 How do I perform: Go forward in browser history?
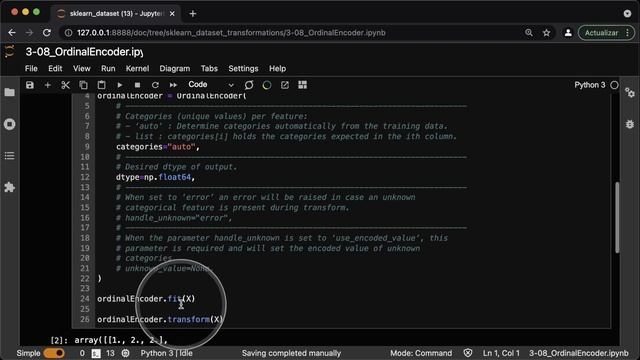point(29,33)
